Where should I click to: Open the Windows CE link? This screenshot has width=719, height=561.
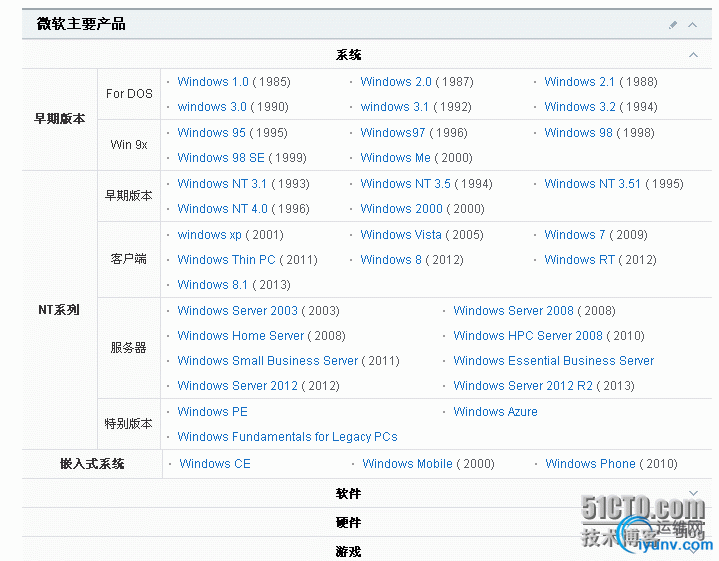[x=215, y=464]
